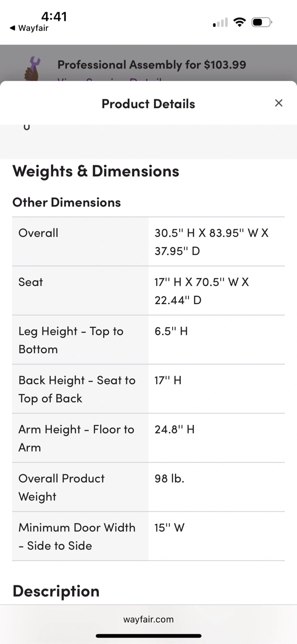Tap Arm Height - Floor to Arm row
The height and width of the screenshot is (644, 297).
(x=148, y=438)
